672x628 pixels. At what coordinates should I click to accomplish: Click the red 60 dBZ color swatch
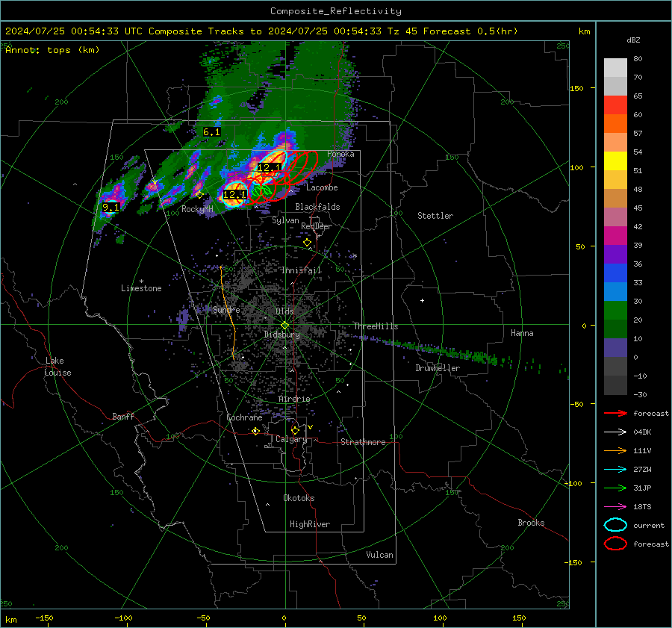(x=615, y=105)
